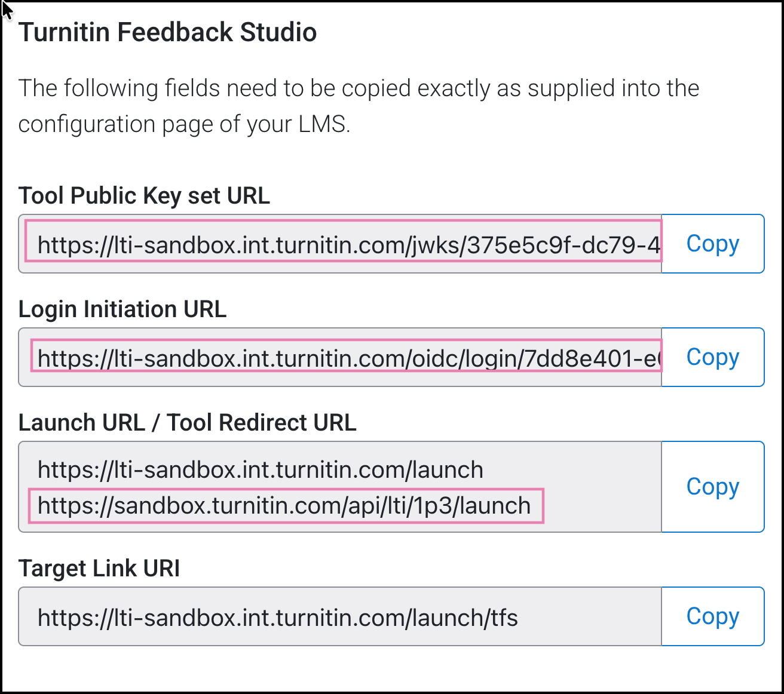Click the Login Initiation URL label

122,309
